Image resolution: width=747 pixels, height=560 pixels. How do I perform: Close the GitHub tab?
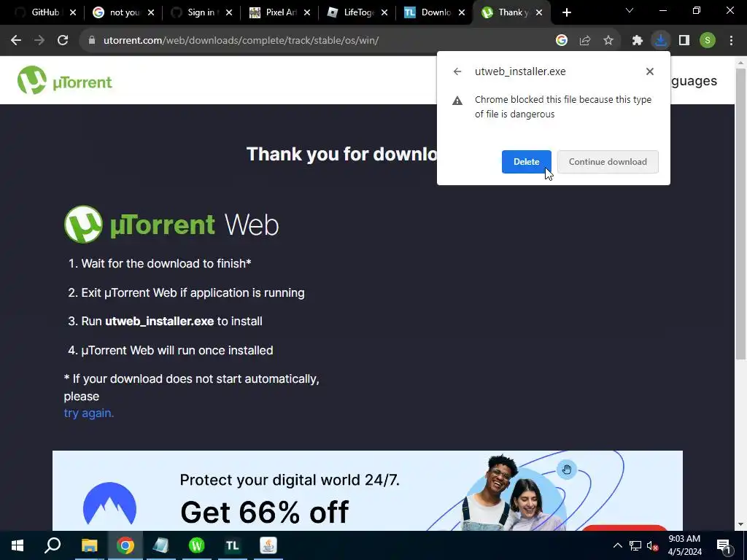[73, 12]
